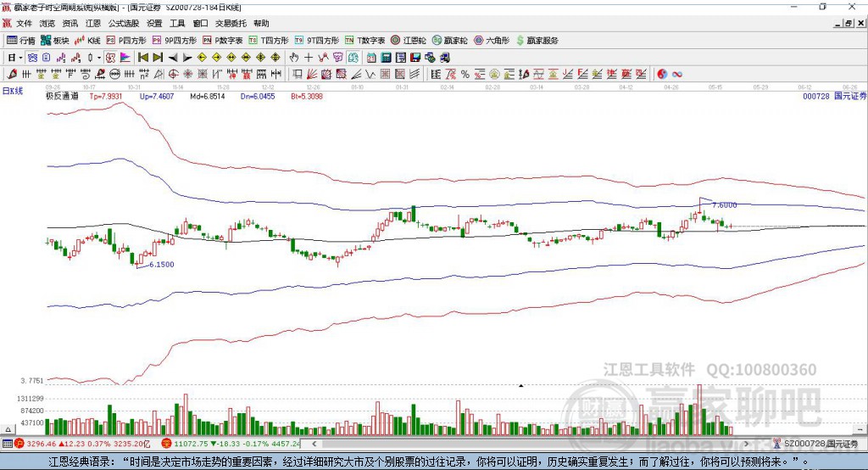This screenshot has height=470, width=868.
Task: Open the T数字表 tool
Action: click(364, 41)
